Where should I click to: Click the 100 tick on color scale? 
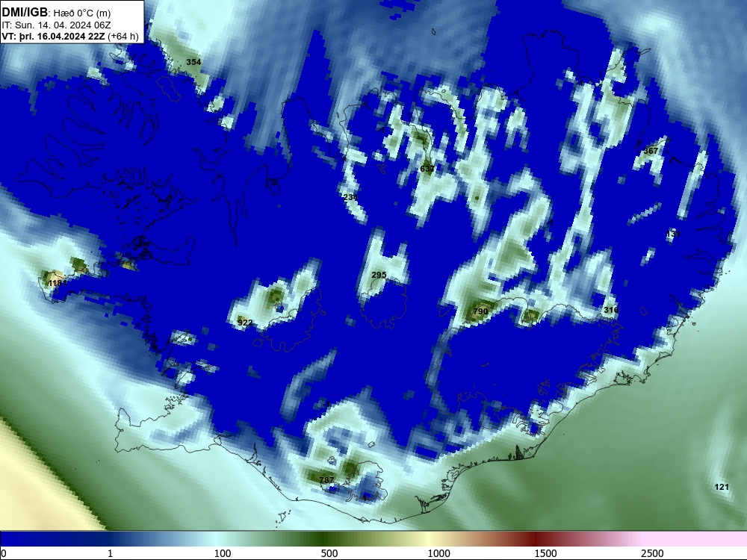click(223, 553)
